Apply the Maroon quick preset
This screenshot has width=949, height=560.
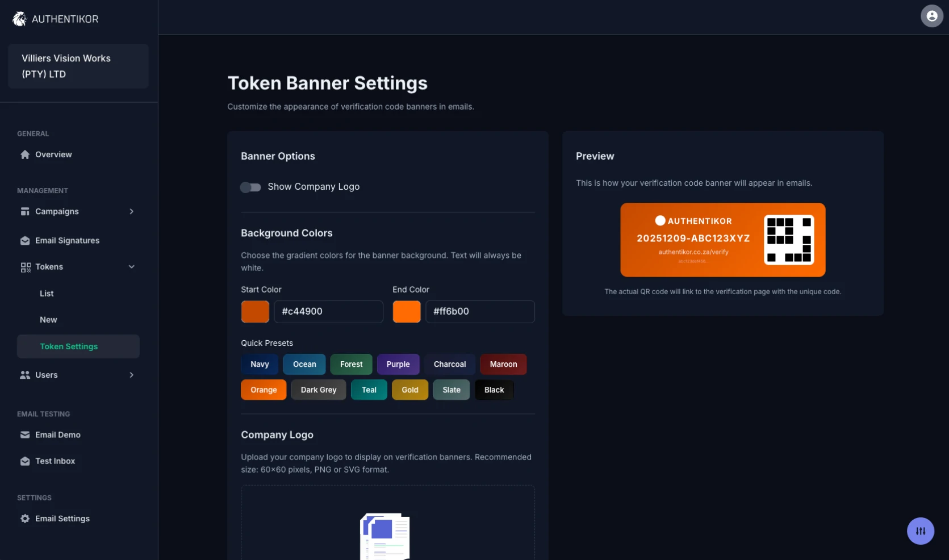(x=503, y=364)
